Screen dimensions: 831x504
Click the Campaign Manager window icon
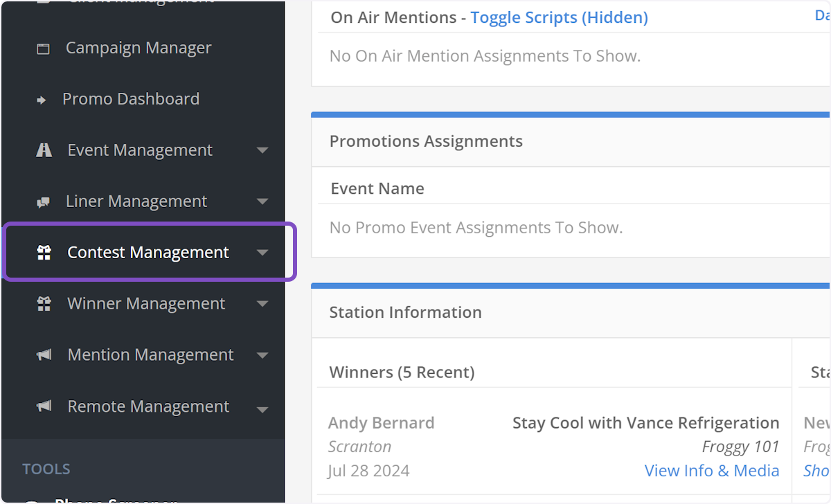43,47
